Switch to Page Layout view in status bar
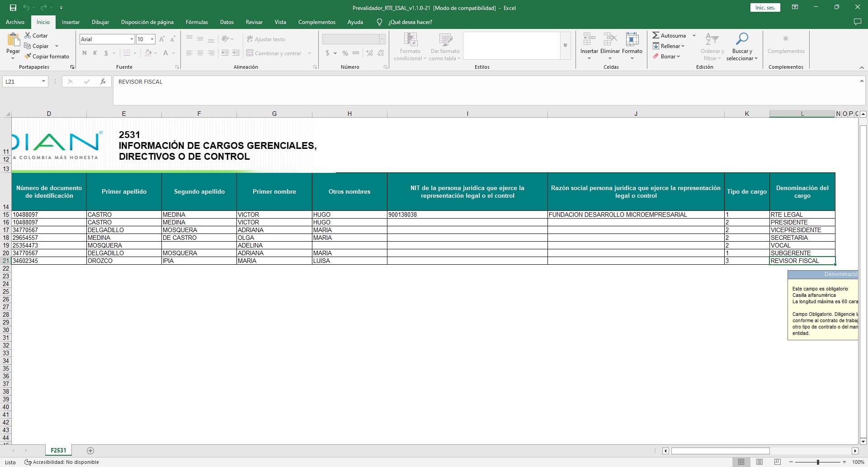This screenshot has width=868, height=467. click(759, 462)
